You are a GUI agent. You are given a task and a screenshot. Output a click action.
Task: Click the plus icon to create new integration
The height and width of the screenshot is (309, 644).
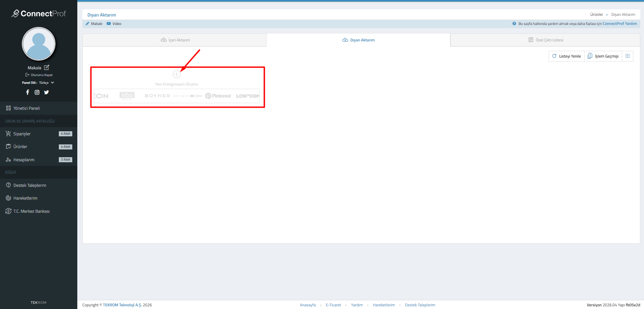[x=176, y=74]
